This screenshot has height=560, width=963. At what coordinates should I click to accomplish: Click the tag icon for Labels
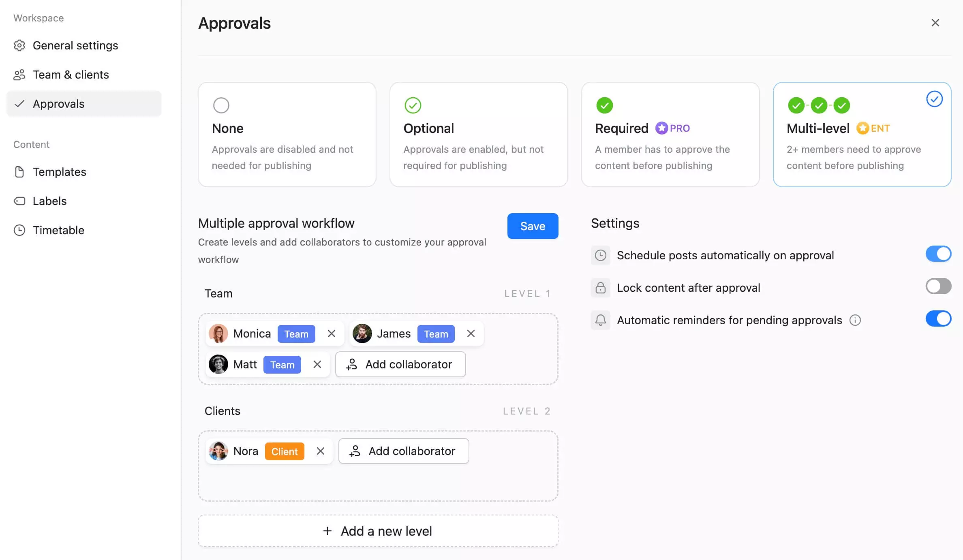click(19, 201)
